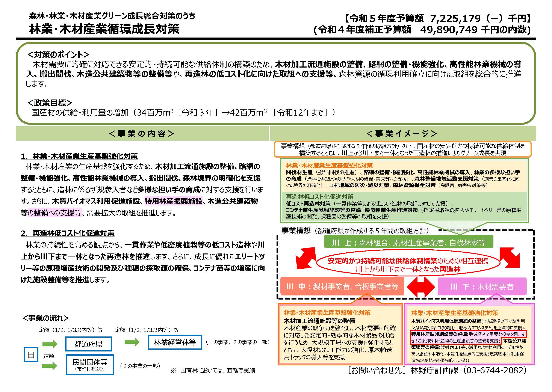
Task: Click the supplementary budget 49,890,749 千円の内数
Action: point(475,30)
